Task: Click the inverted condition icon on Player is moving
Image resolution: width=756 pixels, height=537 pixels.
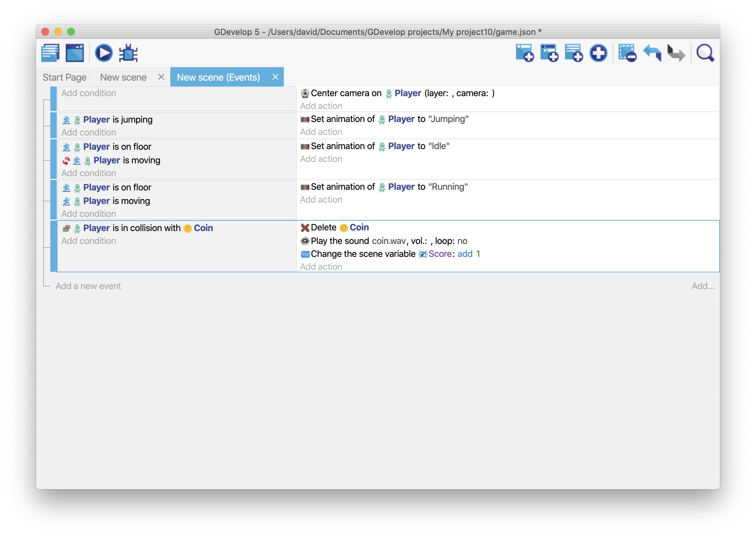Action: point(66,161)
